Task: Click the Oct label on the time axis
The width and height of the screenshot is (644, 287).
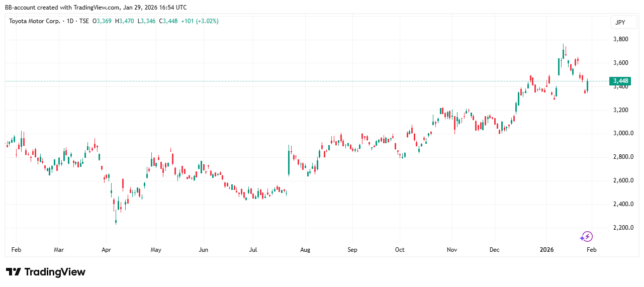Action: [400, 249]
